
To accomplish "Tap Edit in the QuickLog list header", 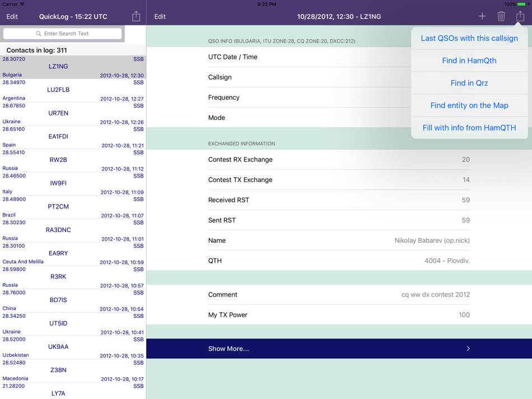I will pyautogui.click(x=12, y=17).
